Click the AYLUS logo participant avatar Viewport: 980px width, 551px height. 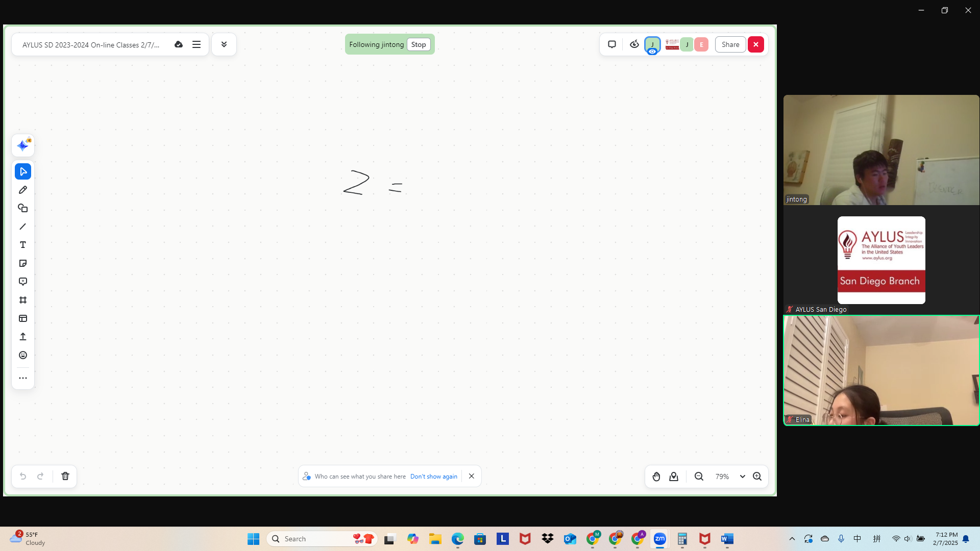click(672, 44)
